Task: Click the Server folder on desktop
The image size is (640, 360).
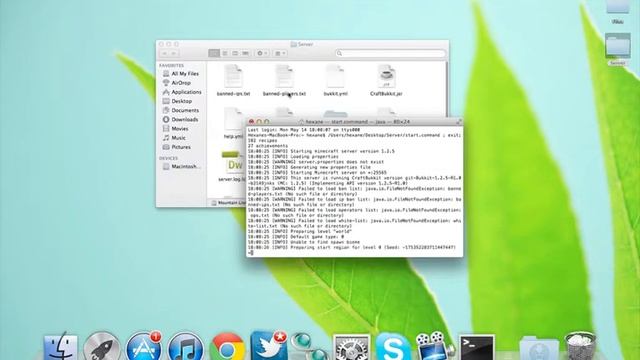Action: coord(618,49)
